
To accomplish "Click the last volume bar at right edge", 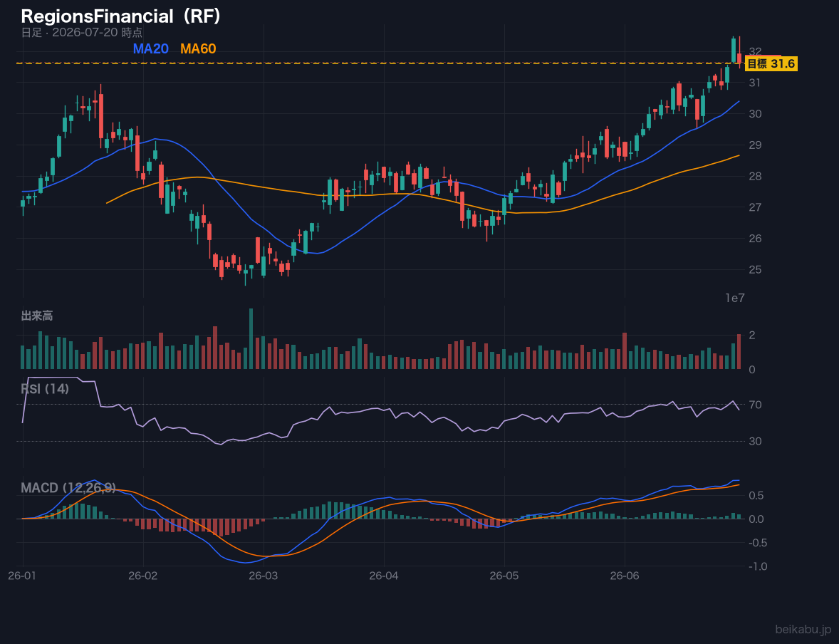I will pos(739,351).
